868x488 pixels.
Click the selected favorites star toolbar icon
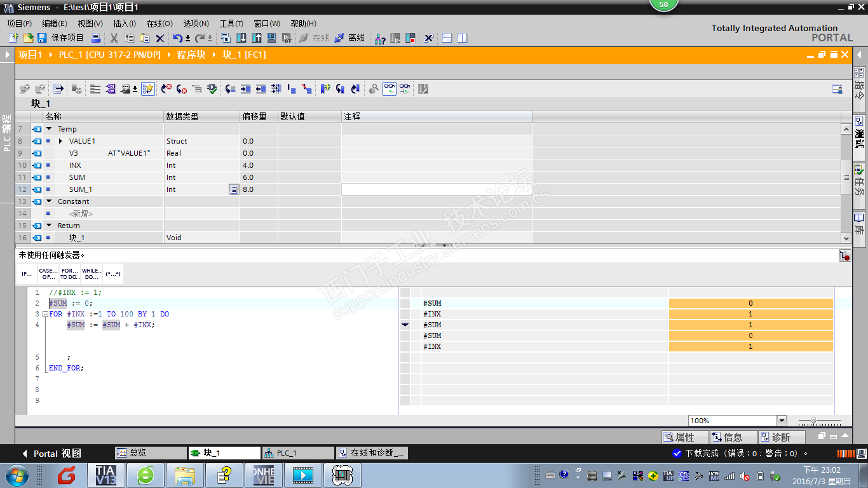coord(148,89)
